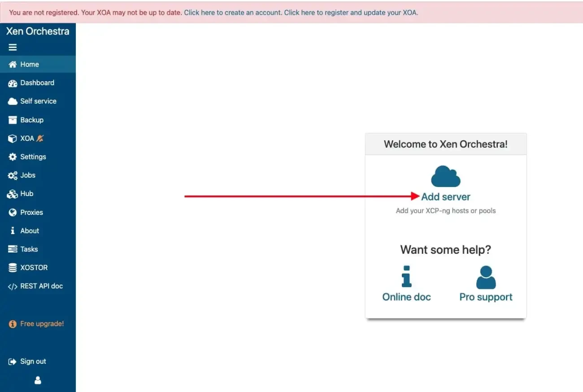Open the Pro support link

[x=486, y=297]
